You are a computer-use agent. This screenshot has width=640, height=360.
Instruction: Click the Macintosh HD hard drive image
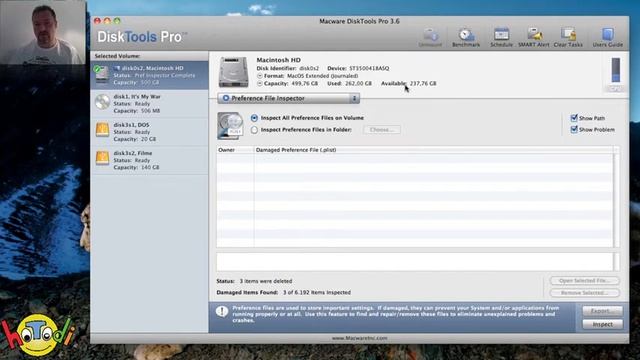pyautogui.click(x=233, y=72)
